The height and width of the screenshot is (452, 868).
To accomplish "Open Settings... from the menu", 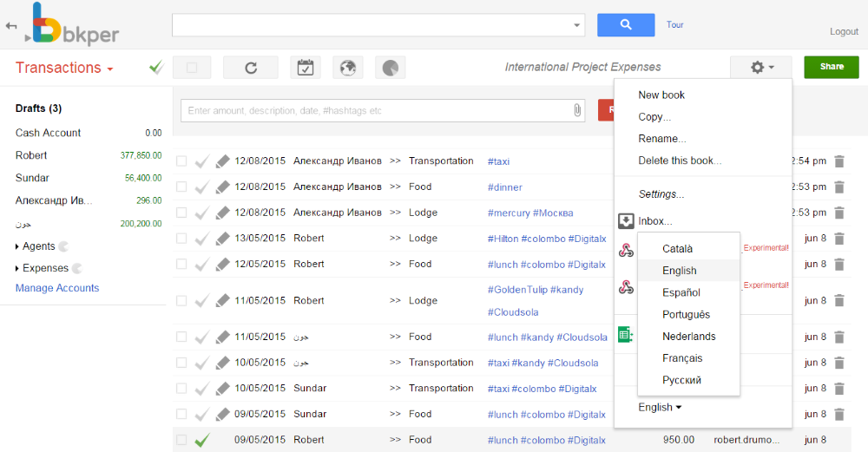I will [x=661, y=194].
